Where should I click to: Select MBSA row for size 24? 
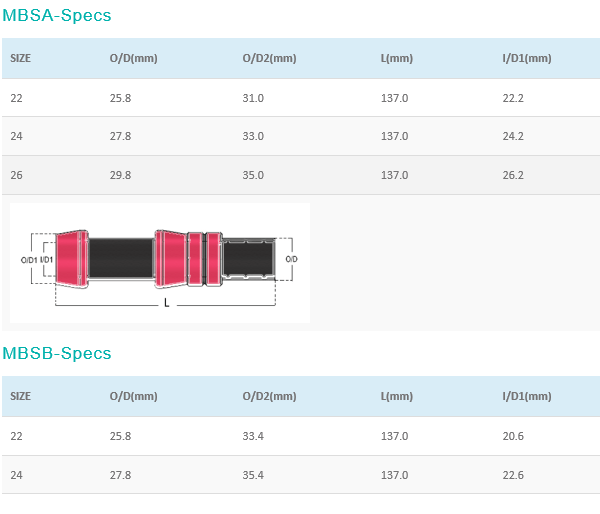[301, 136]
